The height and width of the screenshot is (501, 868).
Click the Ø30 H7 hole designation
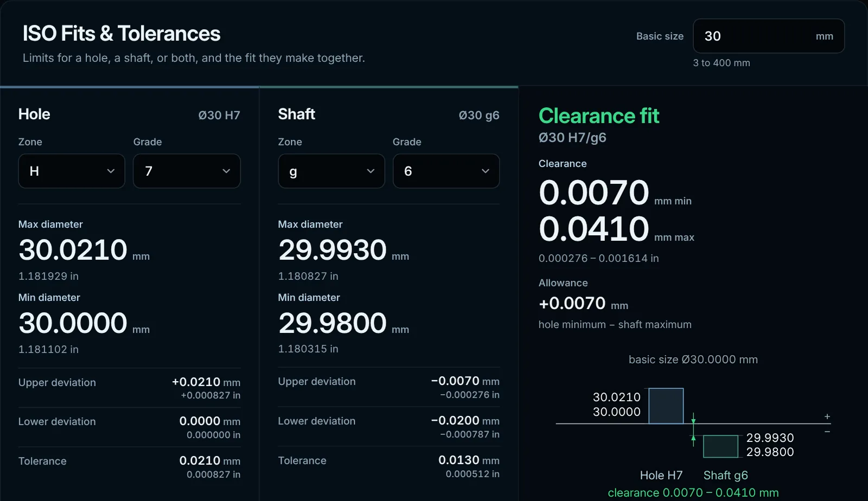(x=219, y=115)
